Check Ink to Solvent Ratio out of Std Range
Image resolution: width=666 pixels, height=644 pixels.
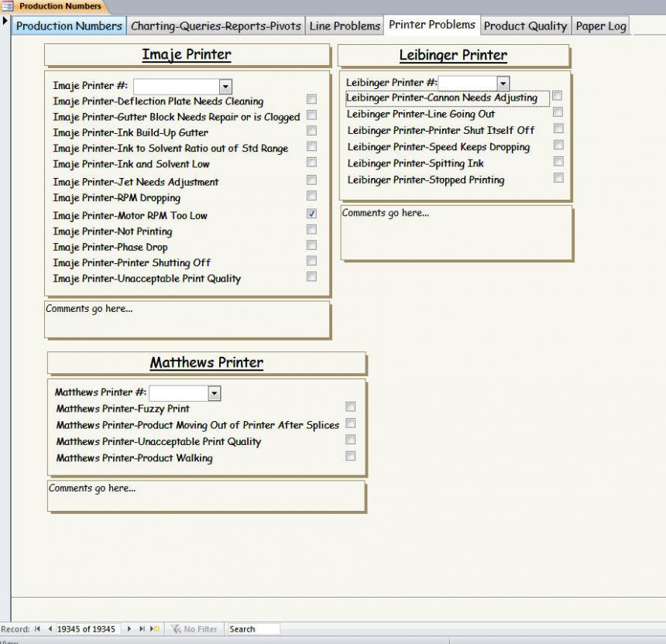tap(311, 146)
